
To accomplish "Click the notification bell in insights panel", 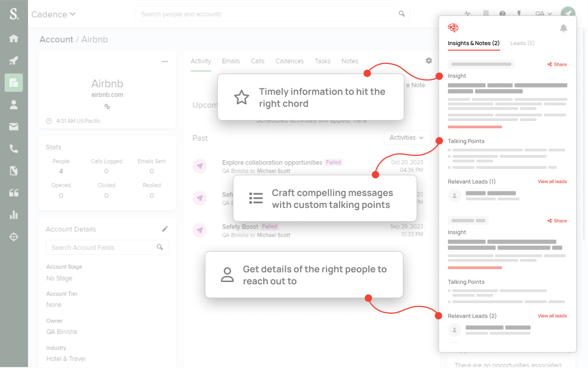I will tap(563, 29).
